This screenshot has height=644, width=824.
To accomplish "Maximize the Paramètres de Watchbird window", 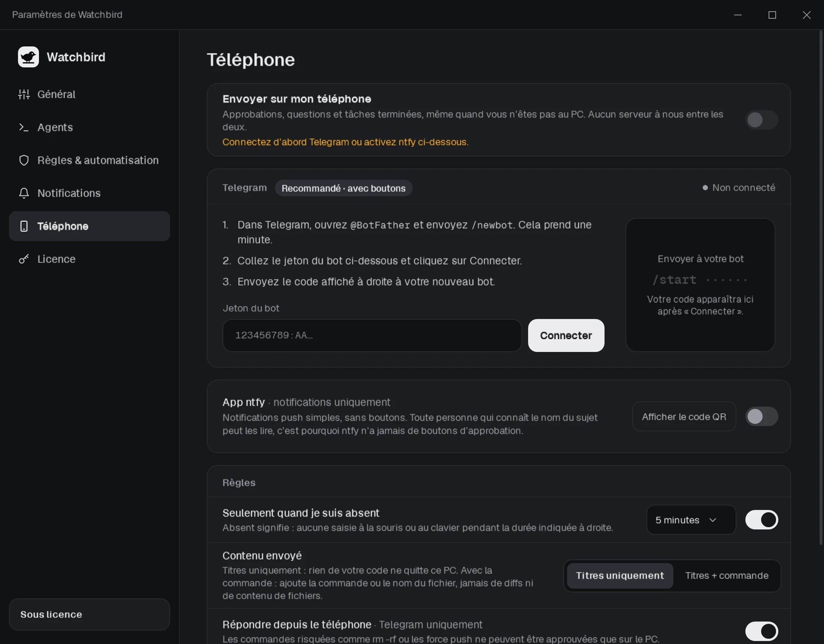I will [772, 15].
